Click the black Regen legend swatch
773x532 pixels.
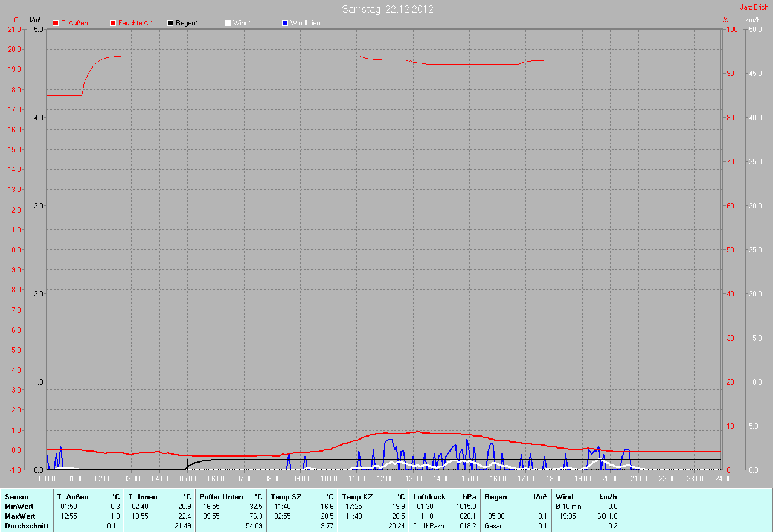pos(170,23)
